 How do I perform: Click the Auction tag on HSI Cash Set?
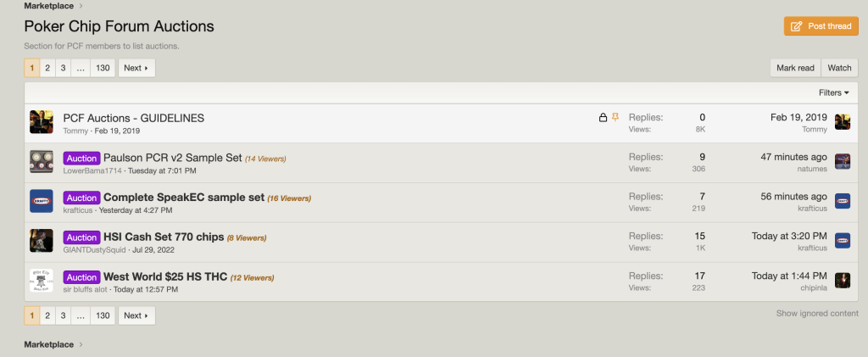[x=82, y=237]
